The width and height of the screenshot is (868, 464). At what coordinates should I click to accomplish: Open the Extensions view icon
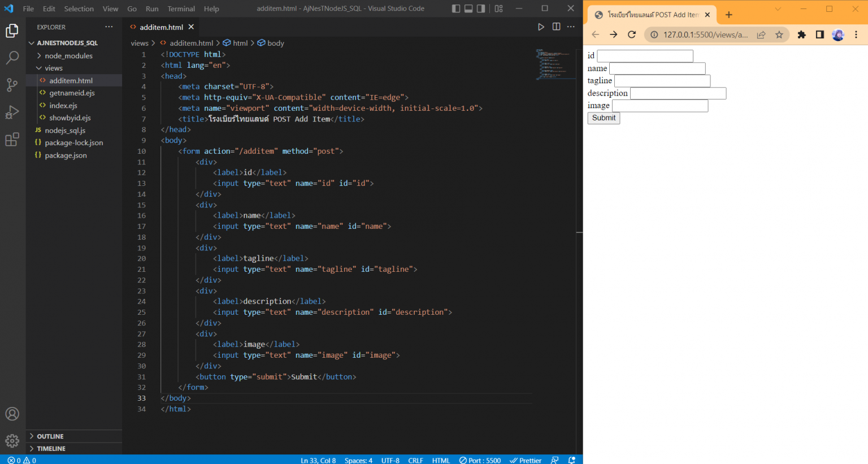click(12, 140)
